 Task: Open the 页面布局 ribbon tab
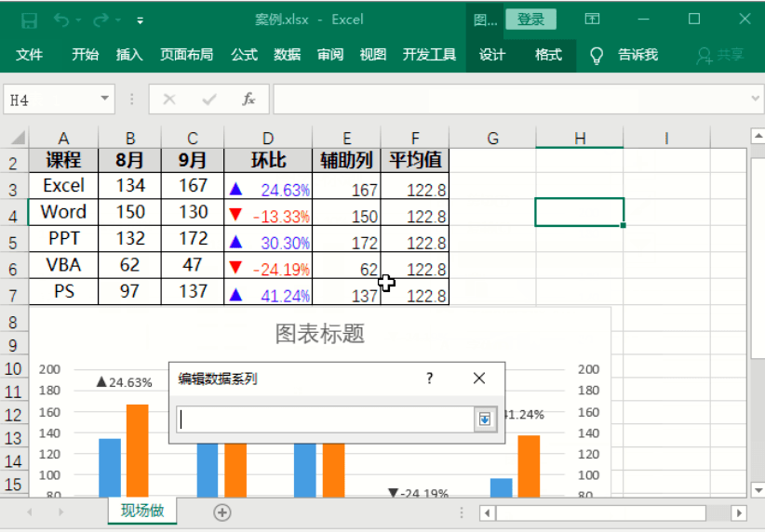(186, 56)
